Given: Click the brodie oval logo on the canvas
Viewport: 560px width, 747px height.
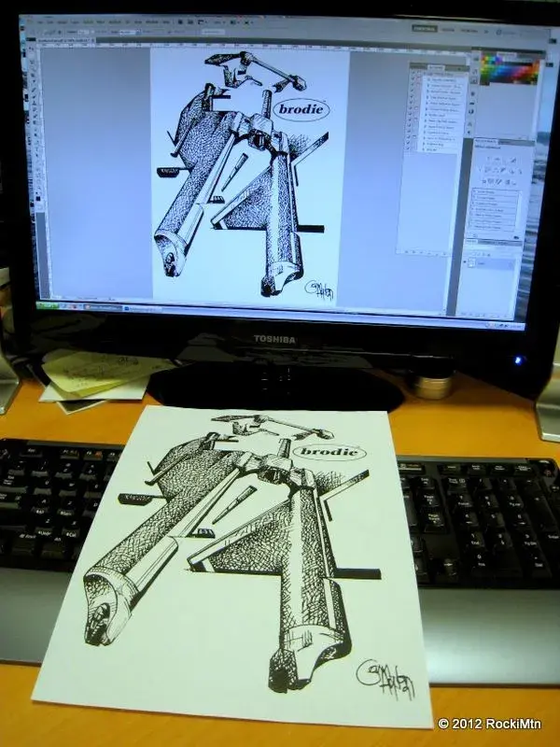Looking at the screenshot, I should click(x=301, y=109).
